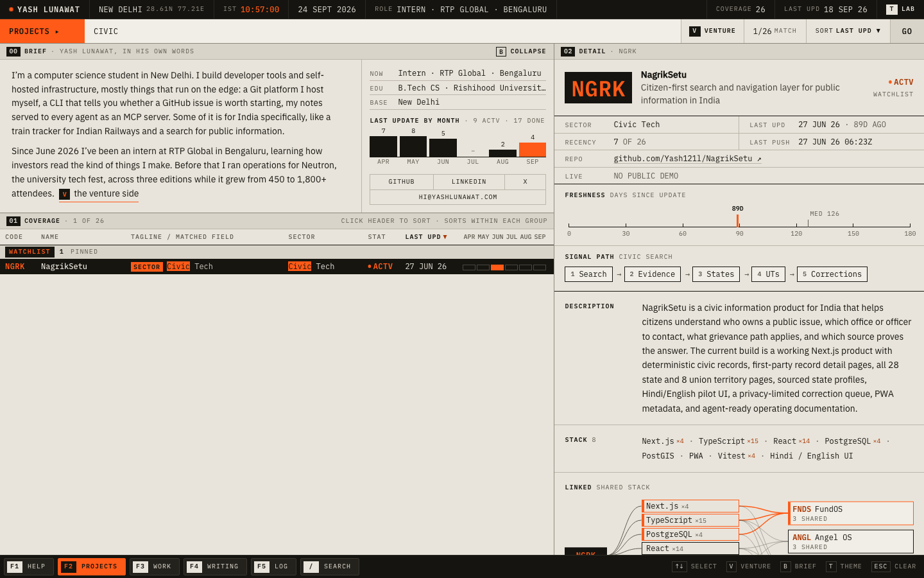Screen dimensions: 924x578
Task: Click the TypeScript ×15 stack tag
Action: point(728,441)
